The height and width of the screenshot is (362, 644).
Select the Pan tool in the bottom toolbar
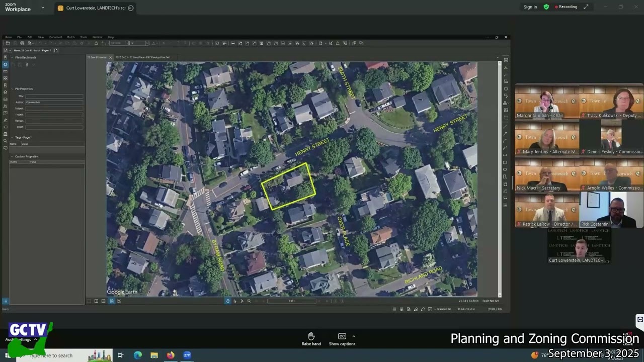pyautogui.click(x=228, y=301)
